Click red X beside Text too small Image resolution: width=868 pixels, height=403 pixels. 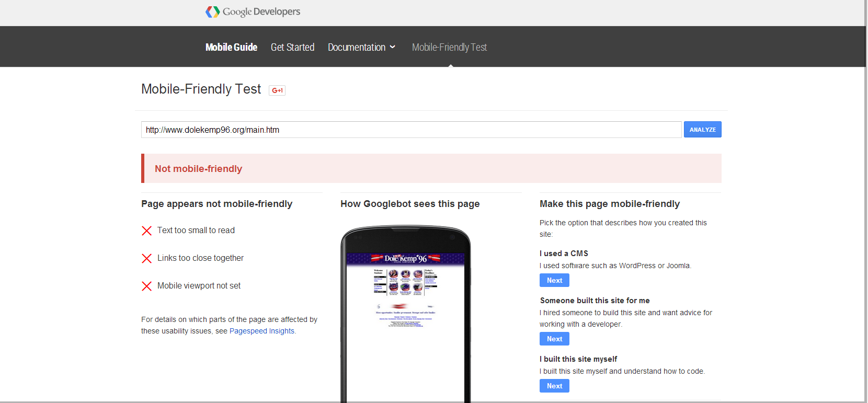coord(147,231)
